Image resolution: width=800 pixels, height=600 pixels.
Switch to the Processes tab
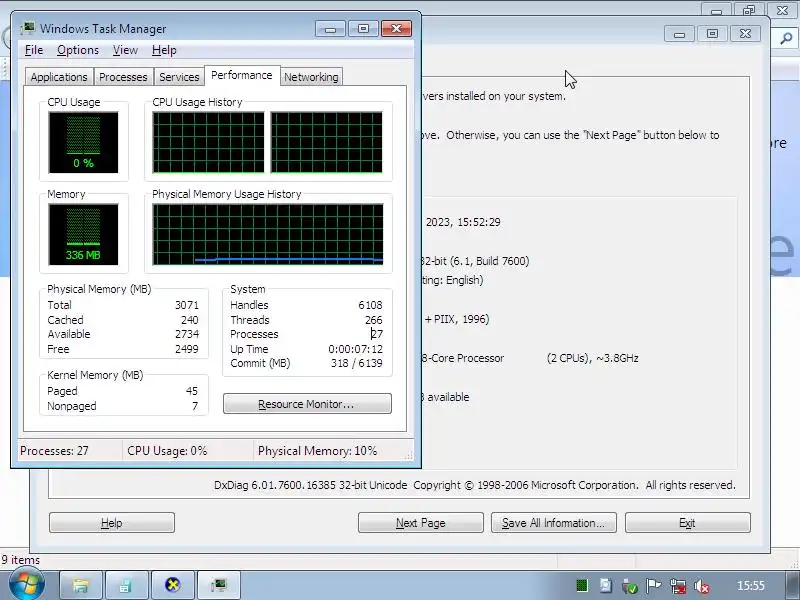[123, 77]
